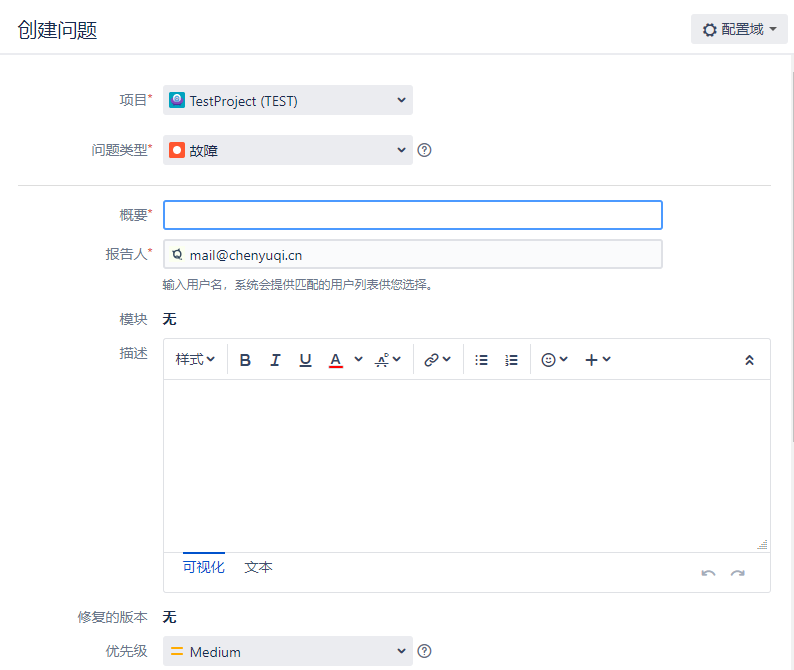Click into the 概要 summary field

point(412,215)
